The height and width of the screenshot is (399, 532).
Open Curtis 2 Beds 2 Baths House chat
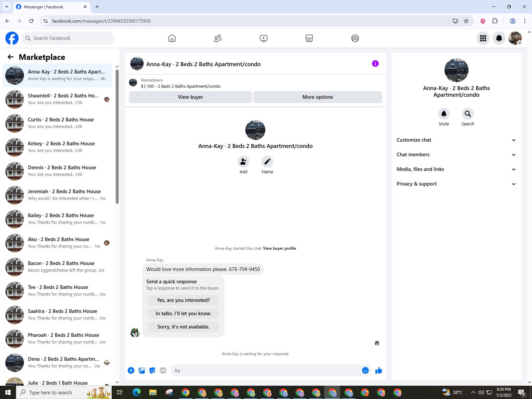pos(58,123)
